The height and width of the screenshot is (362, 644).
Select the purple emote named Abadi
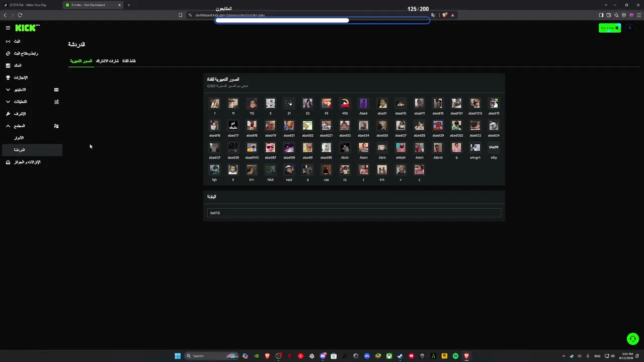coord(363,104)
